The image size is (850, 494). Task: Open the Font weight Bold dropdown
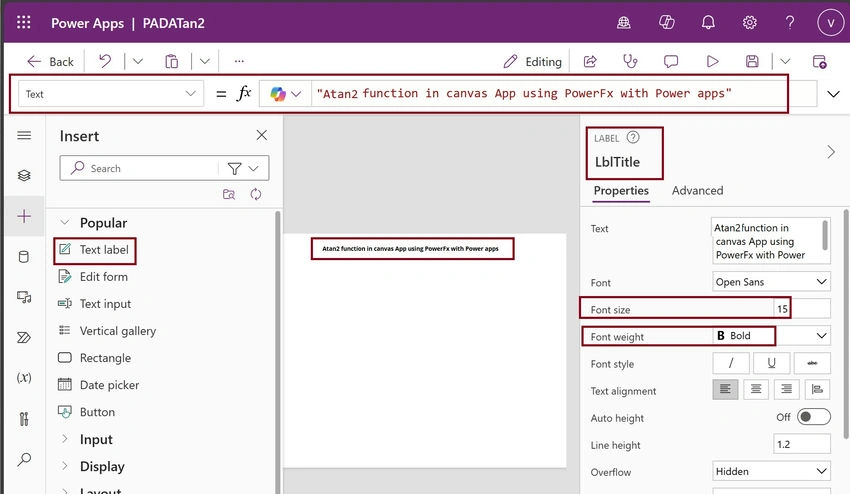pos(771,336)
